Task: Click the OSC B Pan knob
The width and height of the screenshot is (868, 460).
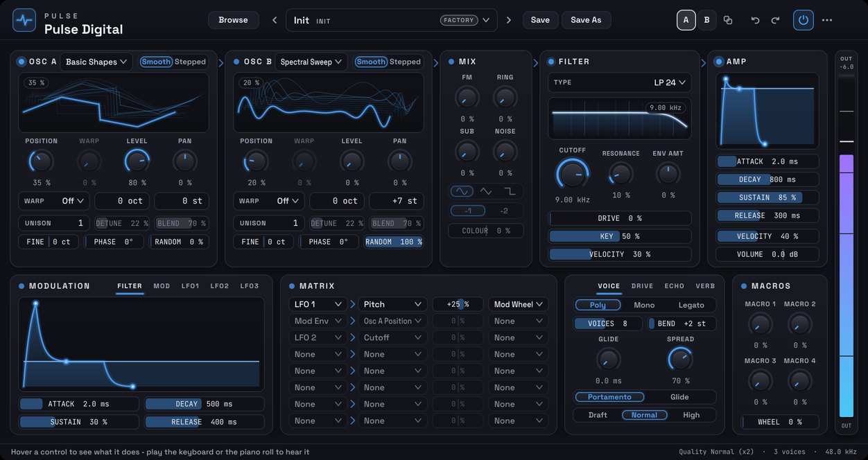Action: 399,161
